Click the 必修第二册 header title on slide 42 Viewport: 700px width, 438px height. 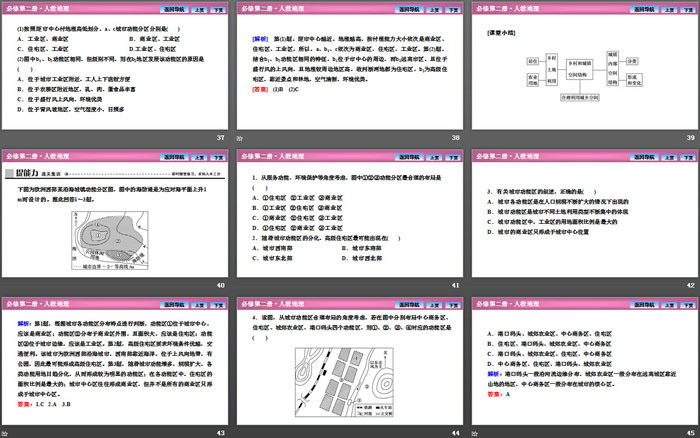tap(508, 156)
